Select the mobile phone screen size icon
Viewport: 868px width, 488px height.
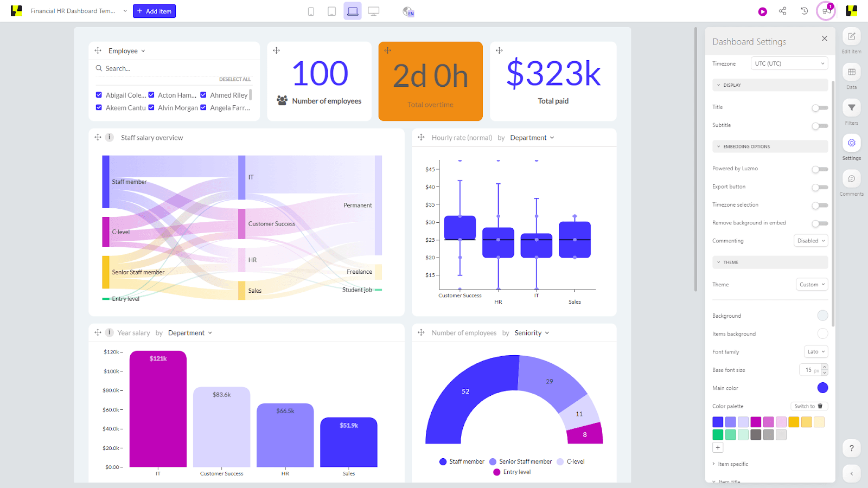(311, 11)
